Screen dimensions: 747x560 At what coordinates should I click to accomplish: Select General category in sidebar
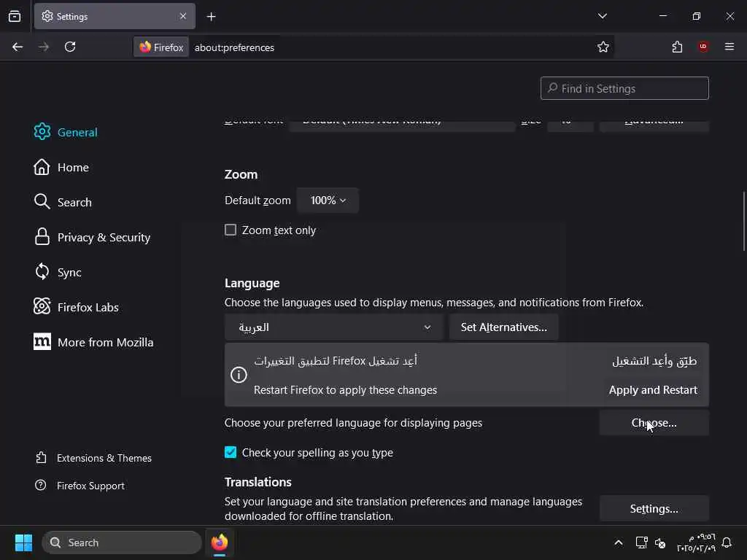pyautogui.click(x=77, y=133)
